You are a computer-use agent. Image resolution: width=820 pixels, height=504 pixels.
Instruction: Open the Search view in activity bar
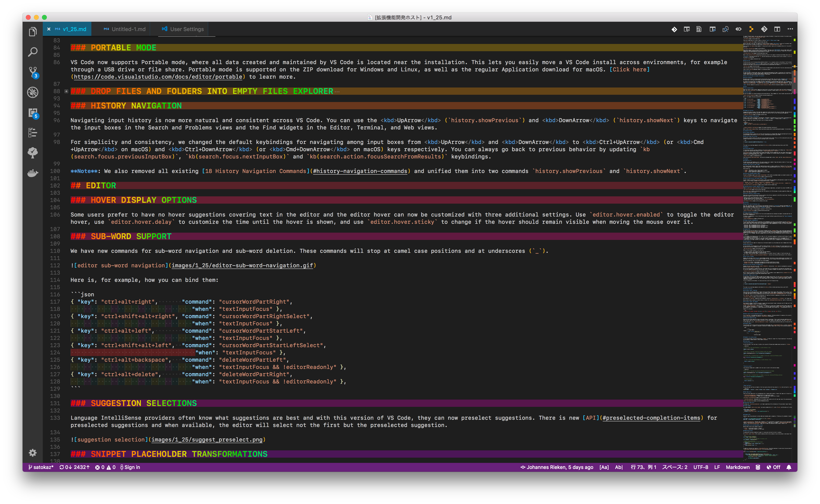(32, 52)
